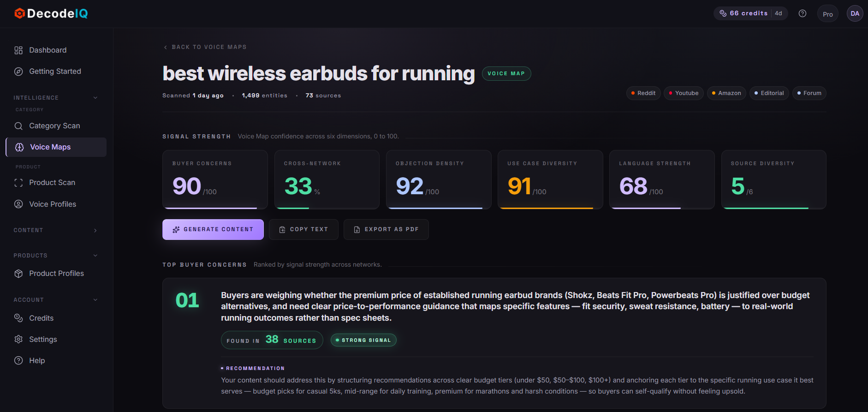This screenshot has width=868, height=412.
Task: Click the clipboard icon on Copy Text
Action: 282,229
